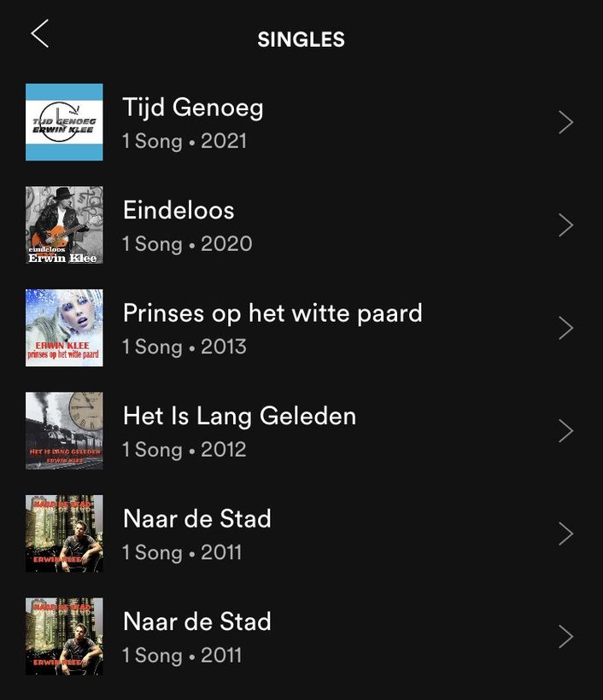Select the upper Naar de Stad cover image
This screenshot has height=700, width=603.
[x=64, y=534]
